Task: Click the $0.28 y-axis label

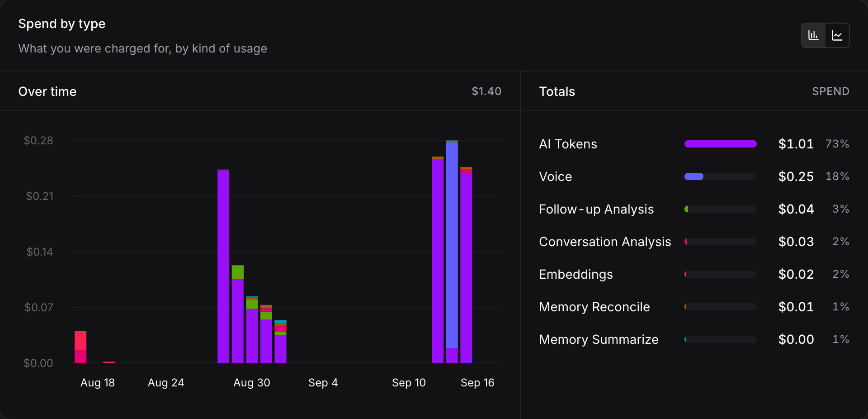Action: [38, 141]
